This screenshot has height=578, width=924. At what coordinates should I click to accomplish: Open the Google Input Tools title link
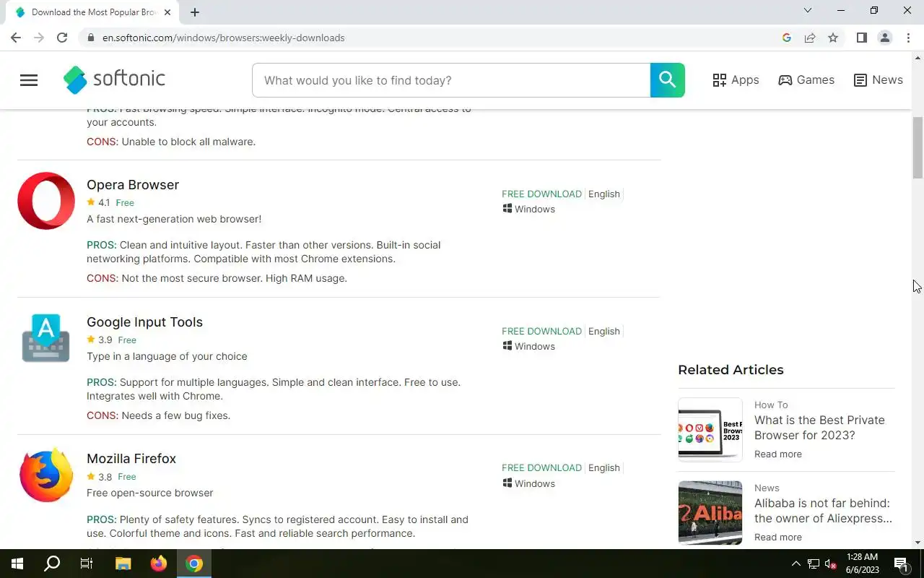[x=144, y=322]
